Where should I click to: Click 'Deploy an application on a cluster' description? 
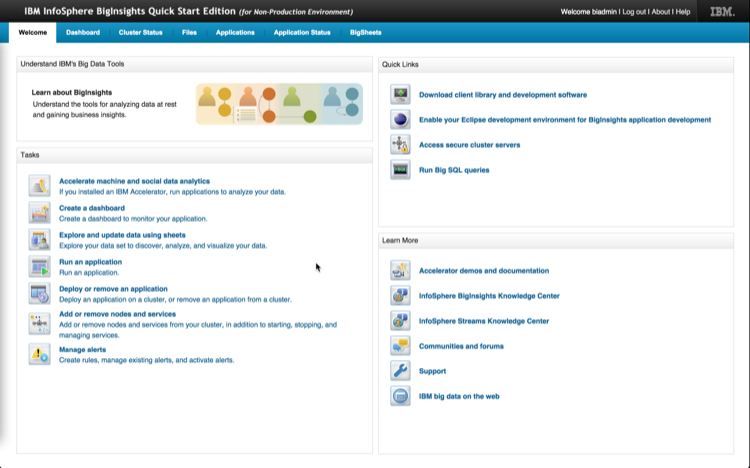click(175, 300)
